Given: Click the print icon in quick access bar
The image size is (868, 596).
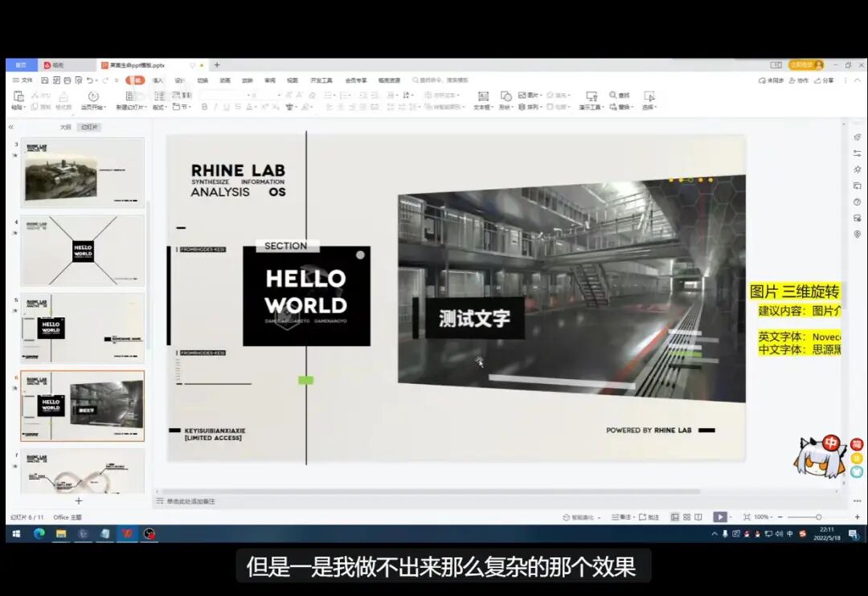Looking at the screenshot, I should click(x=68, y=80).
